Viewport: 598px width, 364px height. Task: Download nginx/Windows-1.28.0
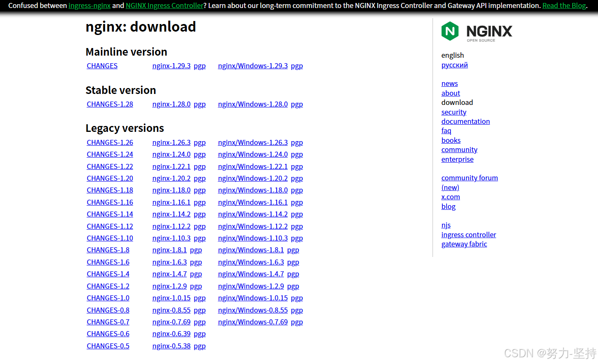coord(253,104)
